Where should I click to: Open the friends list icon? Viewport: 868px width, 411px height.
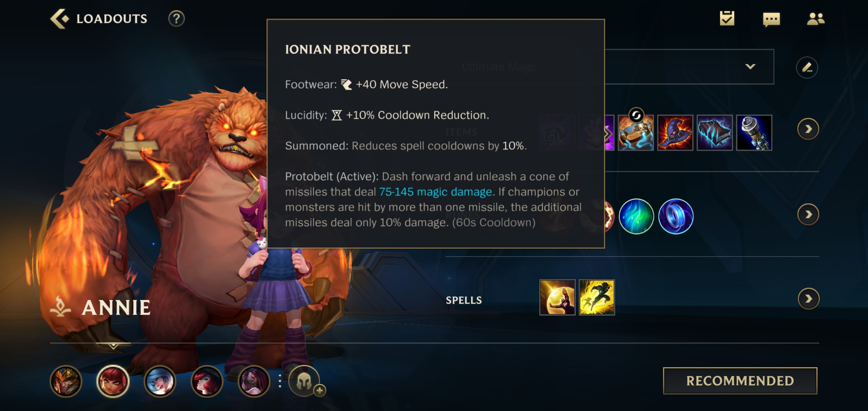815,19
